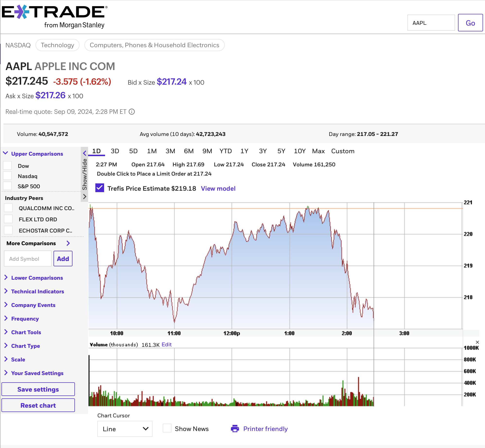485x448 pixels.
Task: Open the Chart Cursor Line dropdown
Action: point(125,429)
